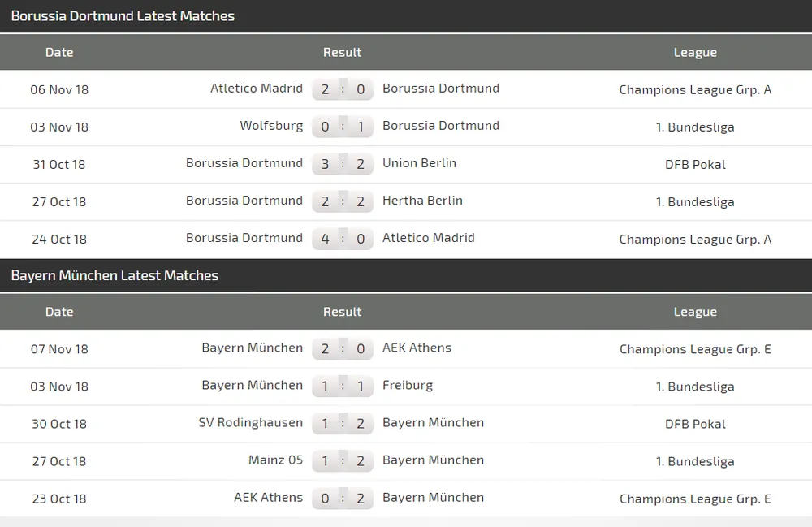Select the 31 Oct 18 match date

59,164
